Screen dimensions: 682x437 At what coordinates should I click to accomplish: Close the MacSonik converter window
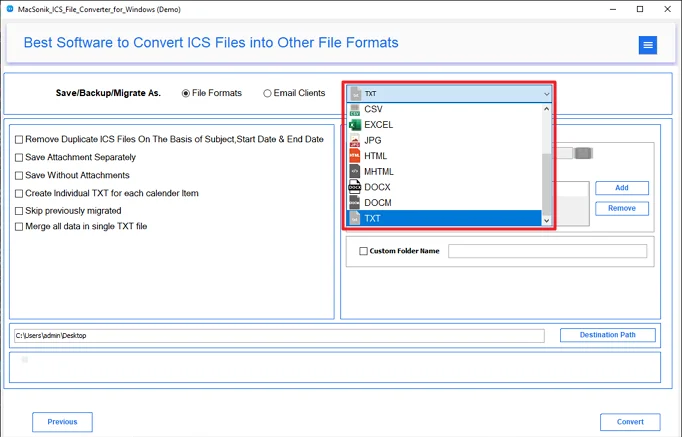667,9
